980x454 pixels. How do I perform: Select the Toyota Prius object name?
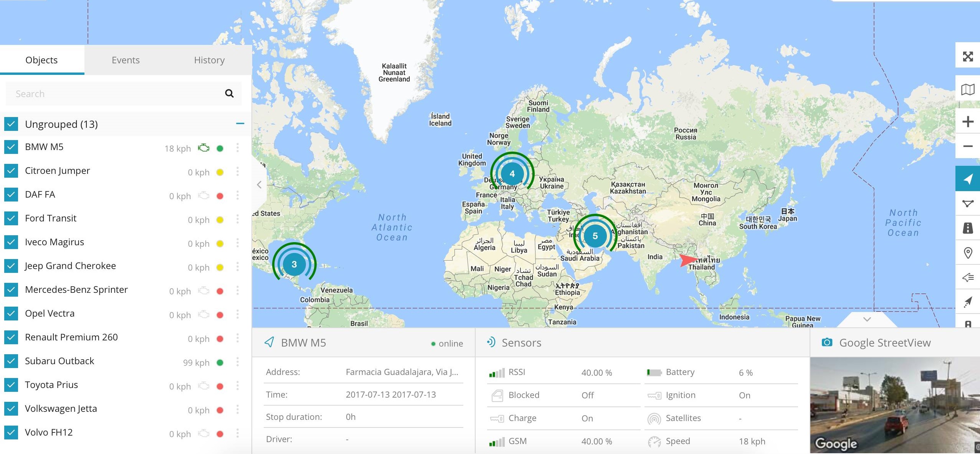51,385
